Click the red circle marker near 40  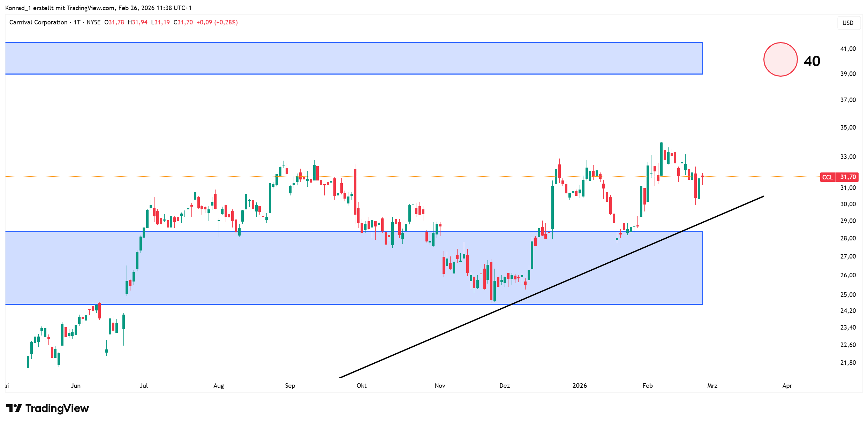tap(780, 60)
